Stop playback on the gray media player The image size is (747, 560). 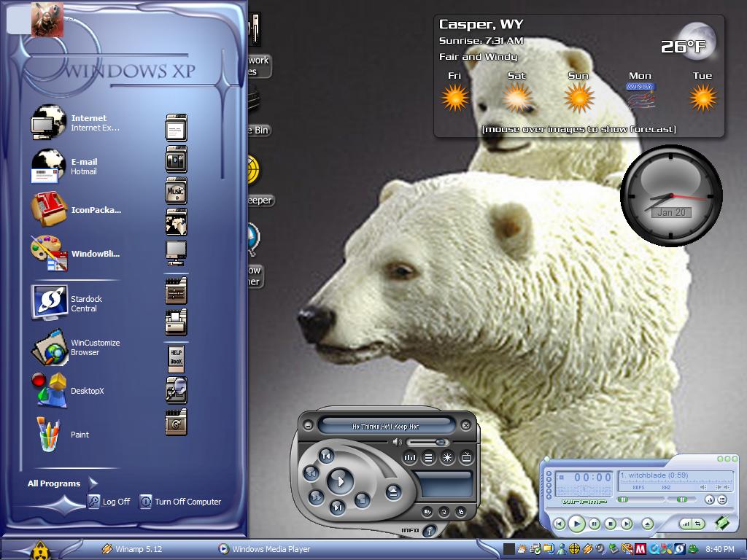coord(362,499)
